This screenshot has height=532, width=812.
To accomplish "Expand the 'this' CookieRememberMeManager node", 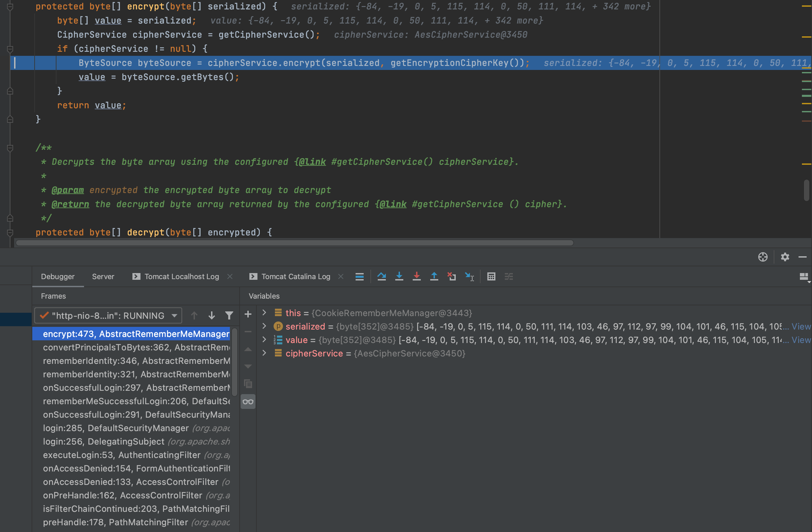I will pyautogui.click(x=264, y=313).
